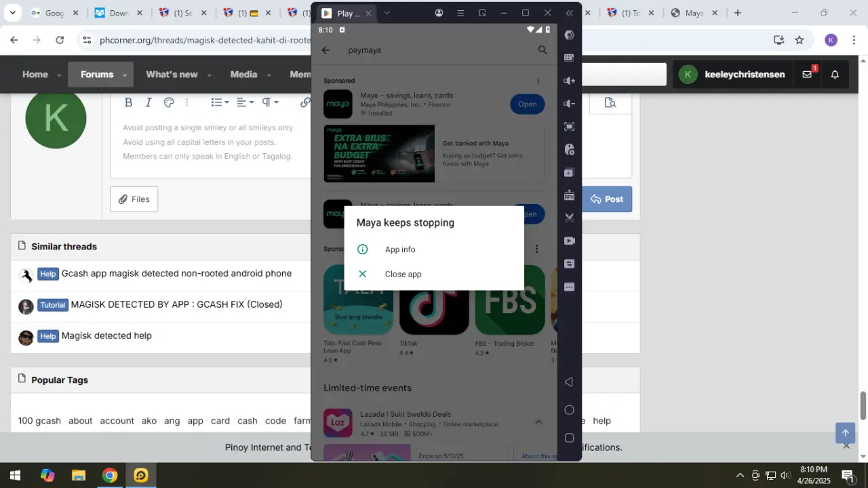The width and height of the screenshot is (868, 488).
Task: Select App info in crash dialog
Action: click(x=434, y=249)
